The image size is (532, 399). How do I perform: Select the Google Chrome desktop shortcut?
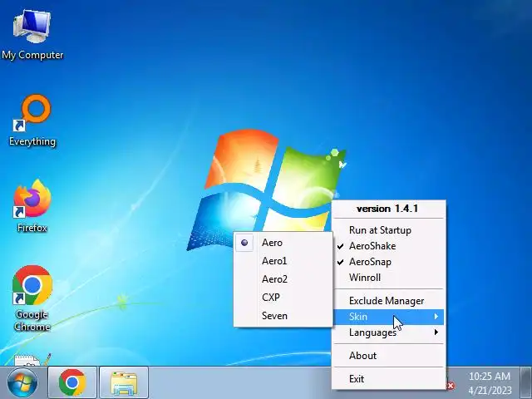click(x=32, y=298)
